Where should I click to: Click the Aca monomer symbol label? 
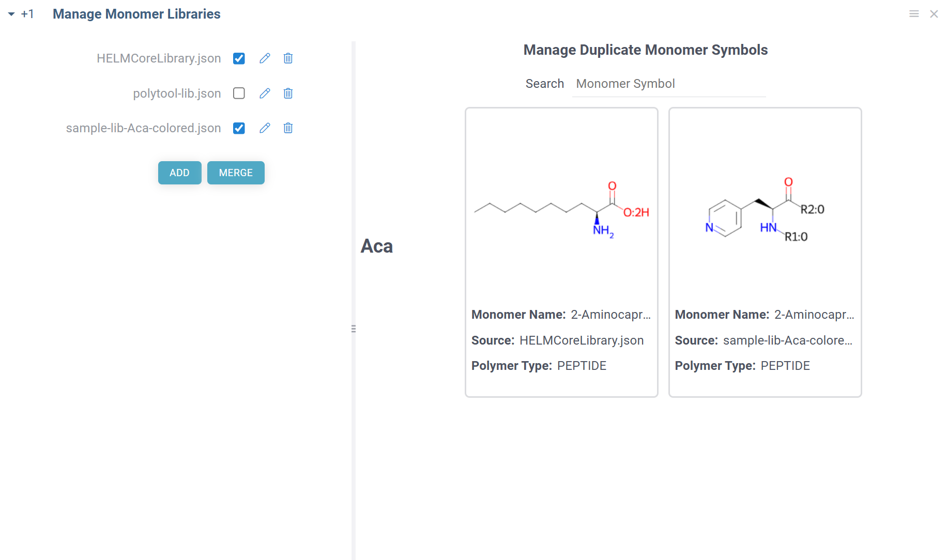point(377,246)
